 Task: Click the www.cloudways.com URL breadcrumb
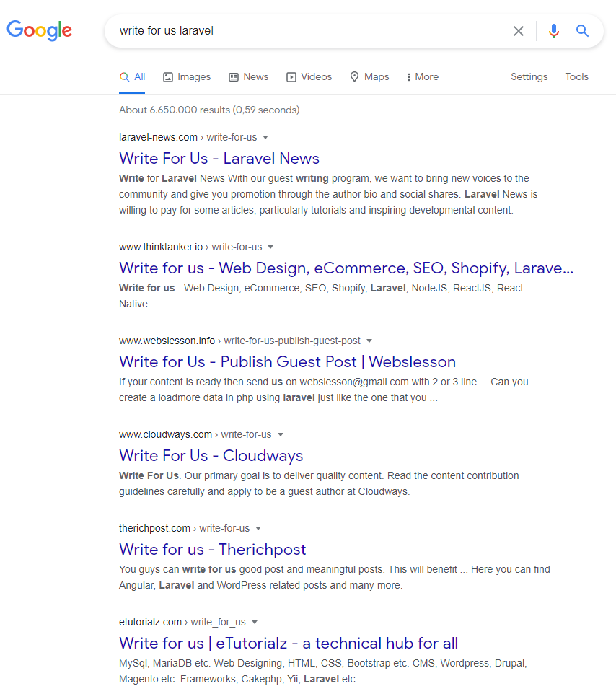[195, 435]
